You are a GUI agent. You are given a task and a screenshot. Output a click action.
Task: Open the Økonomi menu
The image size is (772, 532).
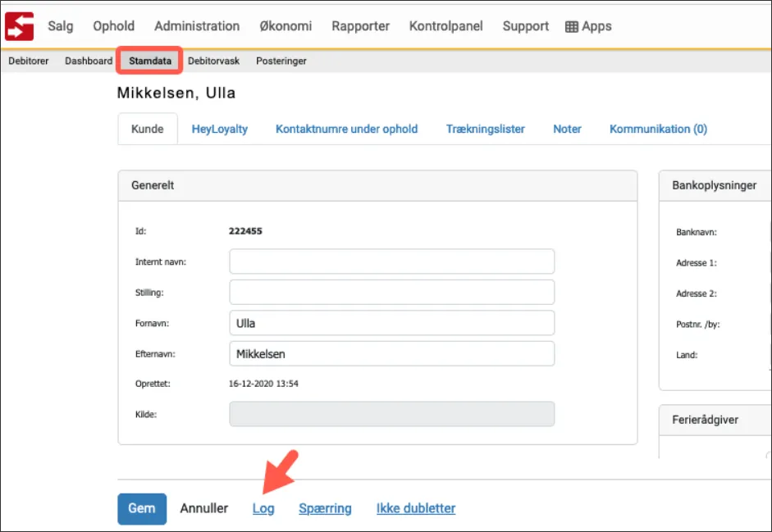(286, 25)
